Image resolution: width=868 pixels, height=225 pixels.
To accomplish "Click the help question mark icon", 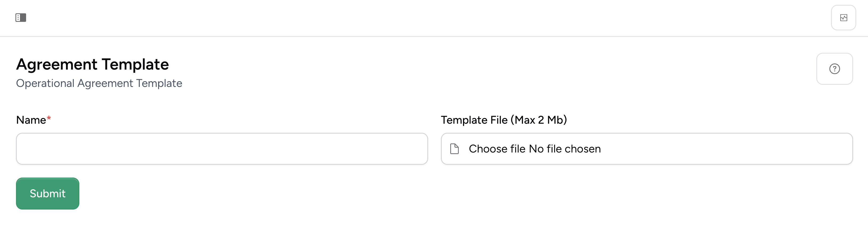I will tap(834, 69).
